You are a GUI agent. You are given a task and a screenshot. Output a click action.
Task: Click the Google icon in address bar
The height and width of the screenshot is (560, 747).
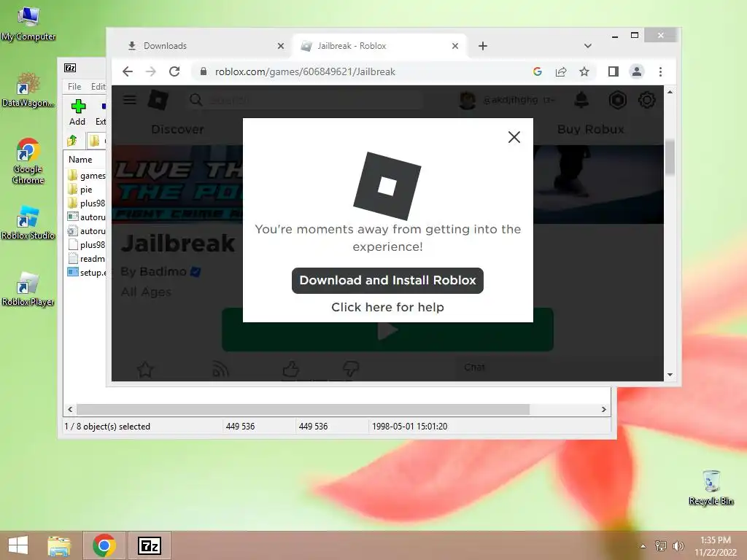(x=538, y=71)
